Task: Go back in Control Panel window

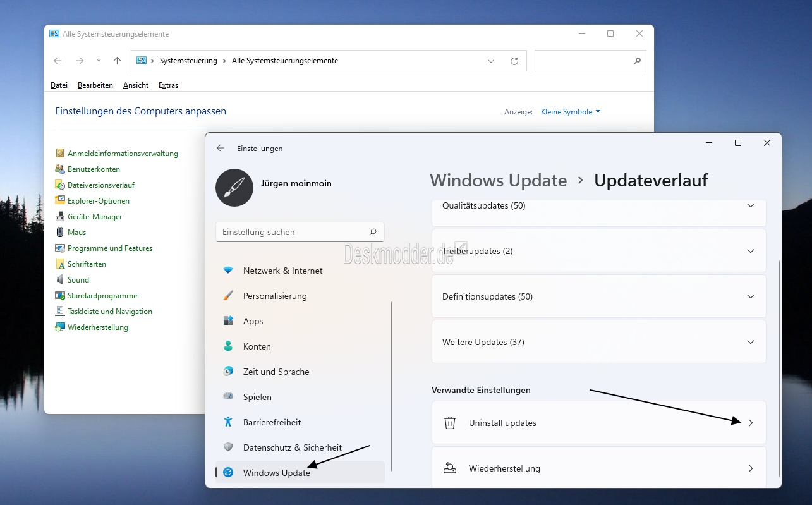Action: [58, 61]
